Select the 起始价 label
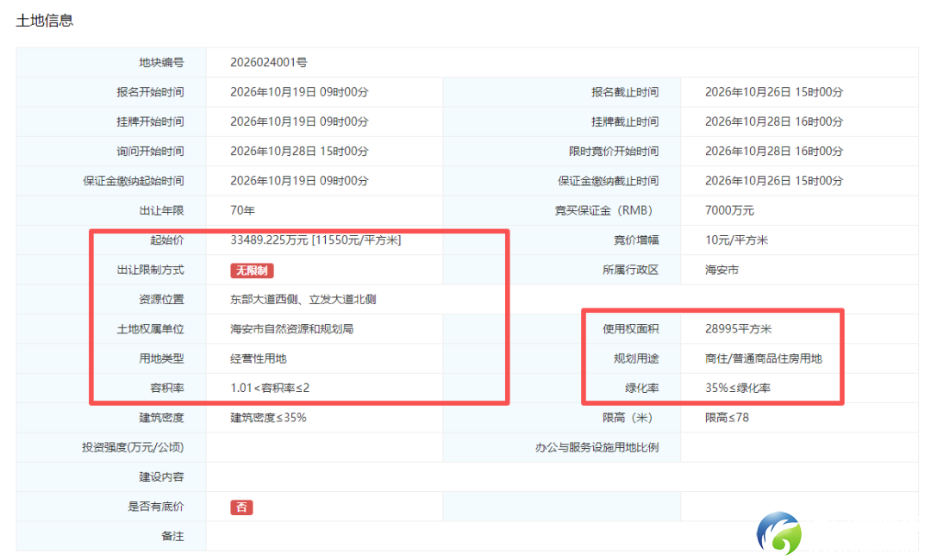Image resolution: width=931 pixels, height=560 pixels. (x=167, y=240)
